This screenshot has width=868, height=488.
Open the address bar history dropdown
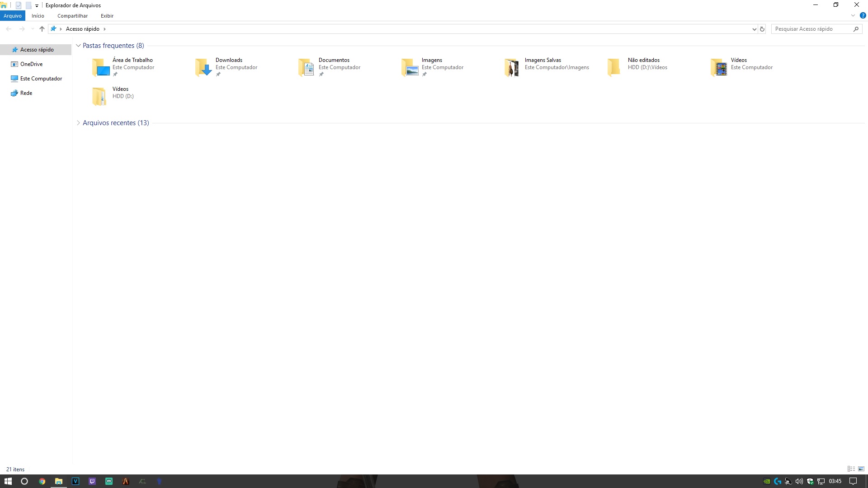point(754,29)
